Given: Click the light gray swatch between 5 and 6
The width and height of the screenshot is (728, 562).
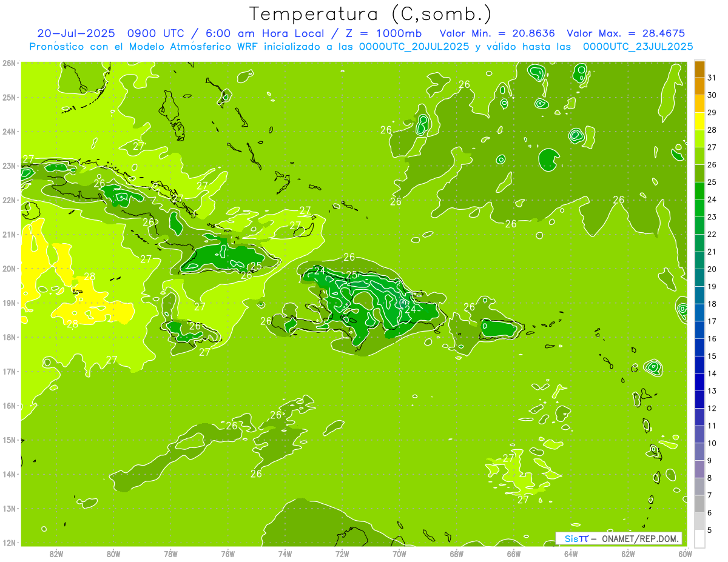Looking at the screenshot, I should tap(699, 521).
